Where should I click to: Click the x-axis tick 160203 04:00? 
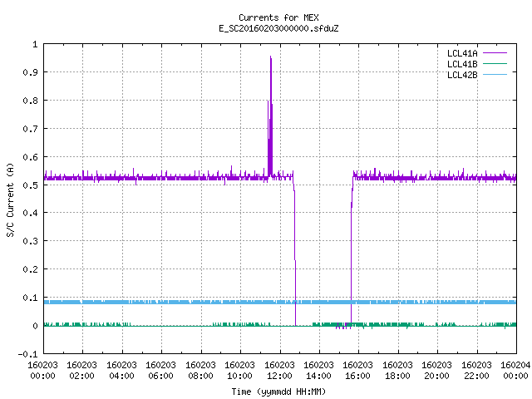click(121, 370)
